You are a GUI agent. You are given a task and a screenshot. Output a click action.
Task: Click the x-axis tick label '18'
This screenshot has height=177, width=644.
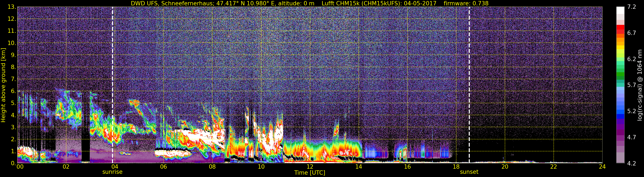tap(456, 167)
